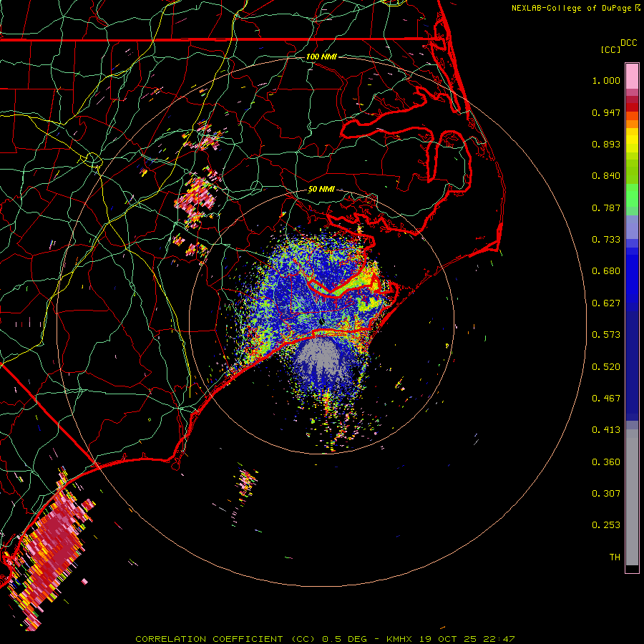Pick the gray low-value segment of color bar
The width and height of the screenshot is (644, 644).
coord(632,497)
